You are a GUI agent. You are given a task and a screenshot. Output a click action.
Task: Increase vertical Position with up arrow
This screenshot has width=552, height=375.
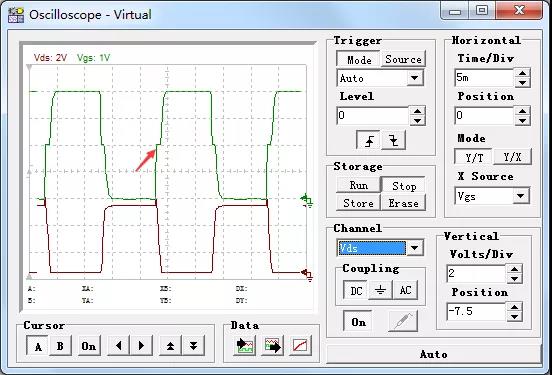[x=514, y=307]
